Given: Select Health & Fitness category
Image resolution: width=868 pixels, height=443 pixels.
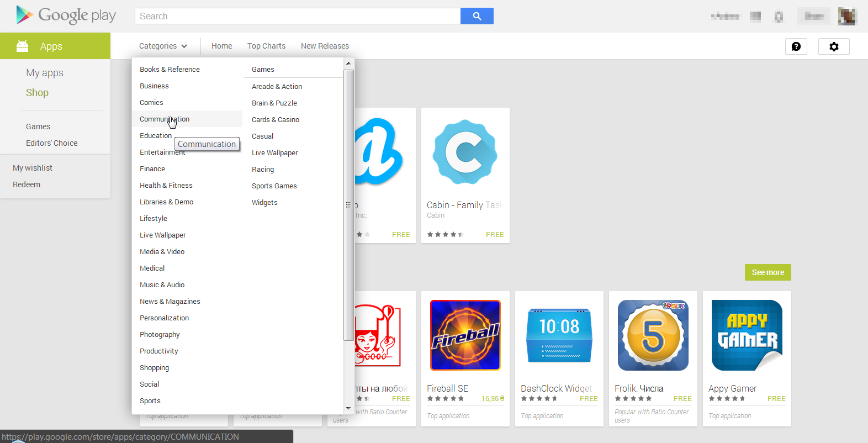Looking at the screenshot, I should coord(166,185).
